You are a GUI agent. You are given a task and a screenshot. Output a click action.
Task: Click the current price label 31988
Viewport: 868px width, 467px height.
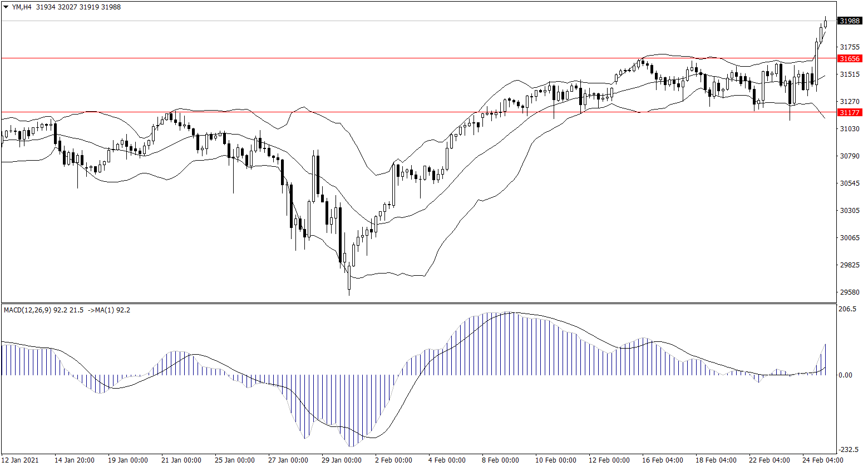coord(850,21)
